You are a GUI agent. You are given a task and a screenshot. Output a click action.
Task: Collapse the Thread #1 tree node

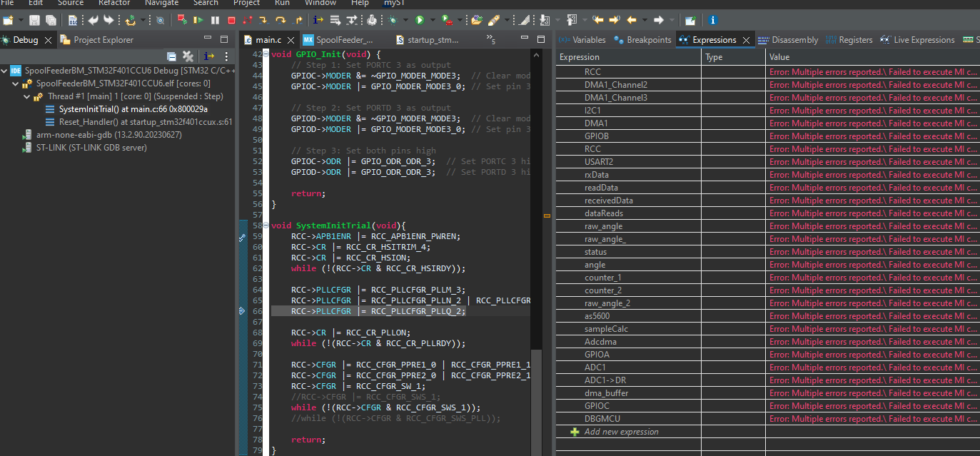coord(28,96)
